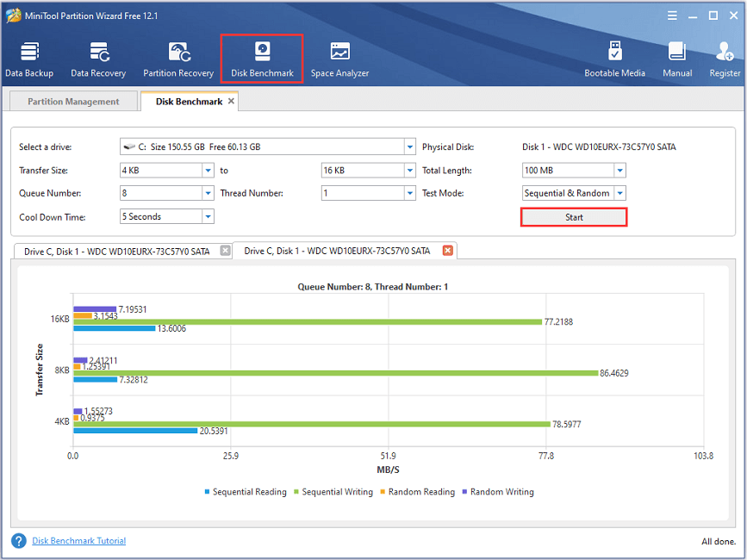Screen dimensions: 747x560
Task: Click the 7.19531 random writing bar for 16KB
Action: pyautogui.click(x=95, y=309)
